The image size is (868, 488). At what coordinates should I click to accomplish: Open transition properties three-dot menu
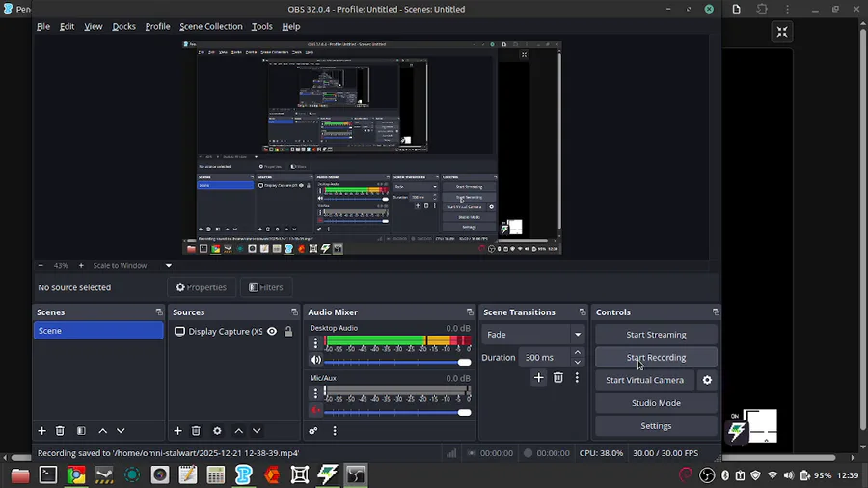click(577, 377)
